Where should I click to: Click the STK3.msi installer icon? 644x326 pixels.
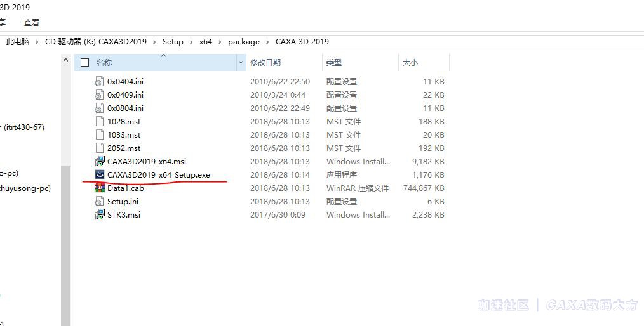pos(99,215)
